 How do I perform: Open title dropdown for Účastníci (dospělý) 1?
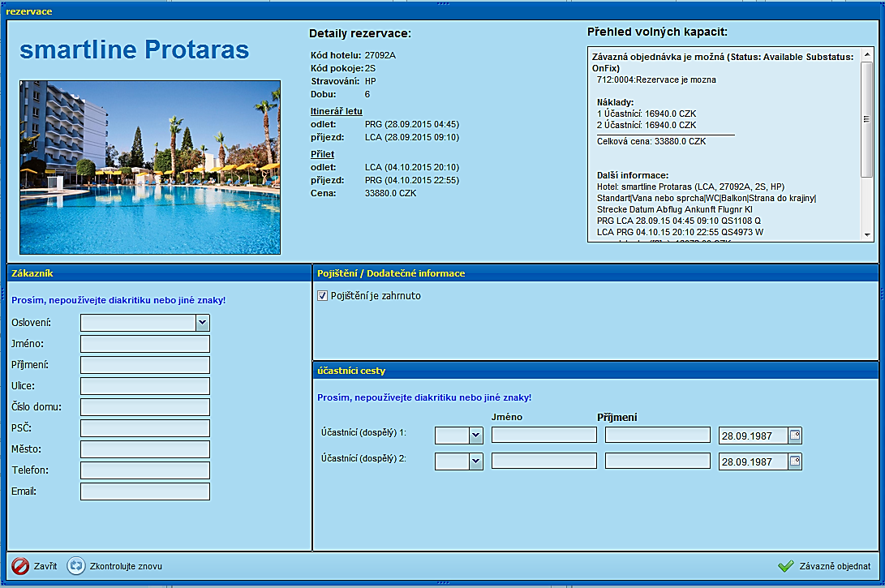[x=476, y=436]
